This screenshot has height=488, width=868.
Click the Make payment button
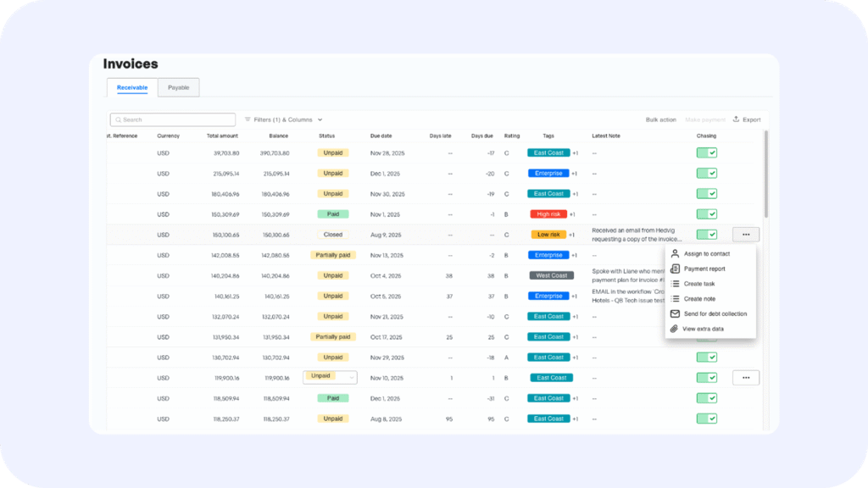pos(704,119)
